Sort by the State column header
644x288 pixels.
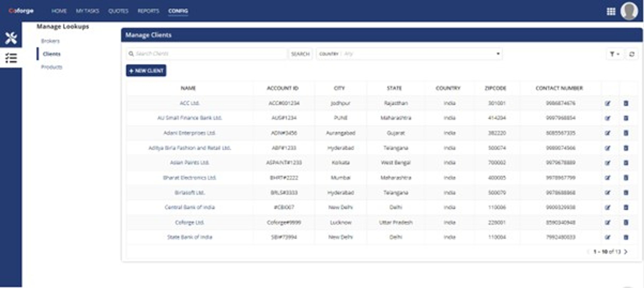[x=394, y=88]
